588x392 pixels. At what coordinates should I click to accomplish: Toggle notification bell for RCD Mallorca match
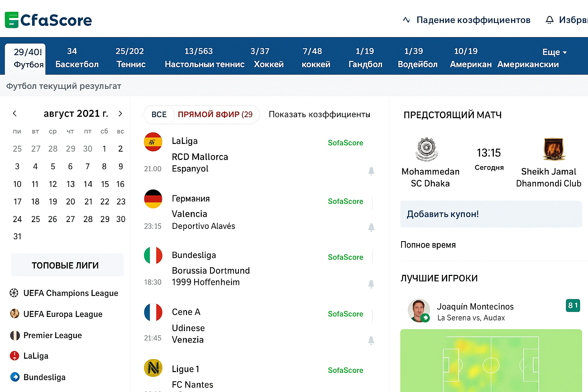tap(371, 171)
